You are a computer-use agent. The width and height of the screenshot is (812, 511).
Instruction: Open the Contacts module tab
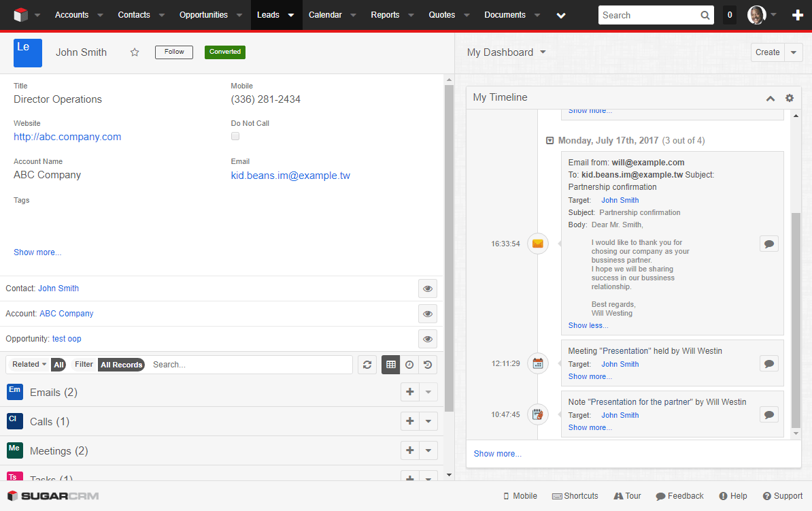click(134, 15)
